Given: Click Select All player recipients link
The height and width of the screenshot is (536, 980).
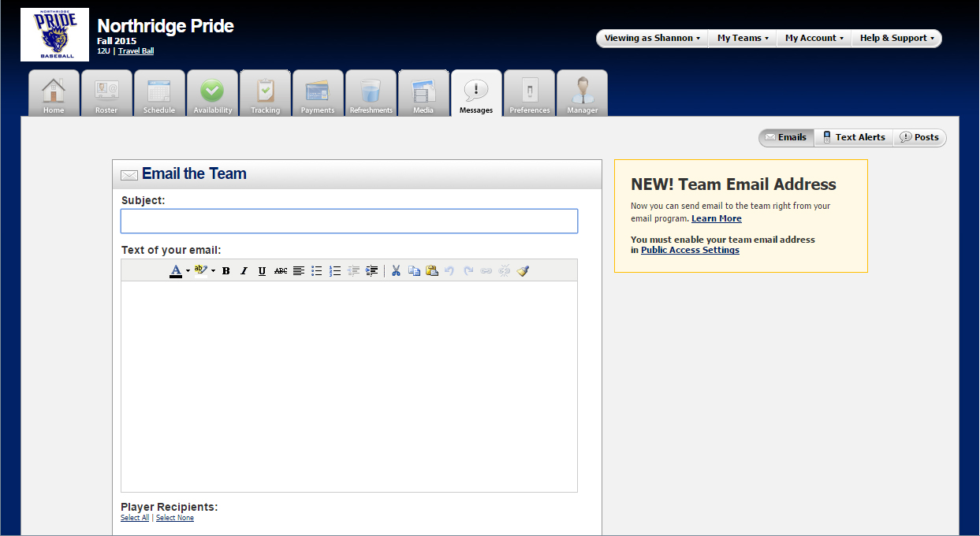Looking at the screenshot, I should pos(135,518).
